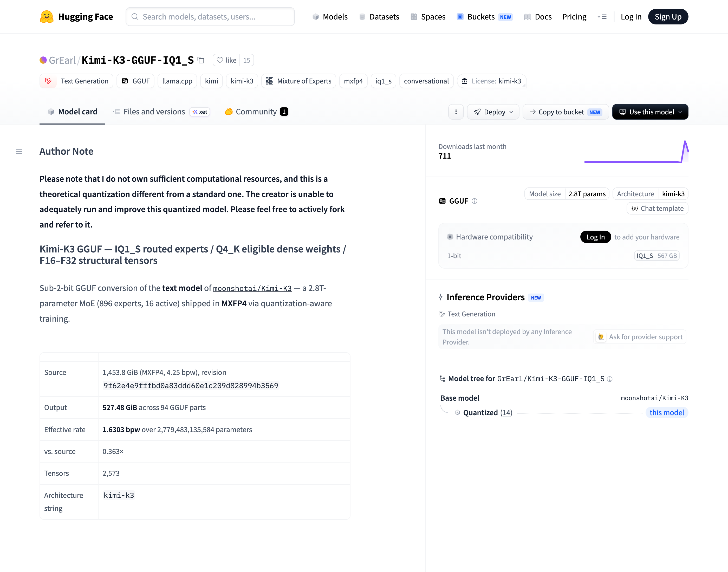Open the three-dot more options menu
Image resolution: width=728 pixels, height=572 pixels.
click(x=456, y=112)
